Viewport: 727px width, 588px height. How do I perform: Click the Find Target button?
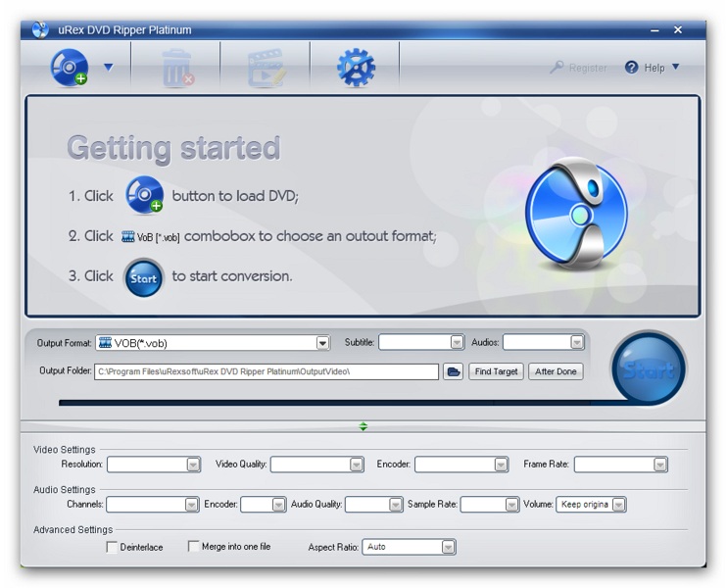click(x=496, y=371)
